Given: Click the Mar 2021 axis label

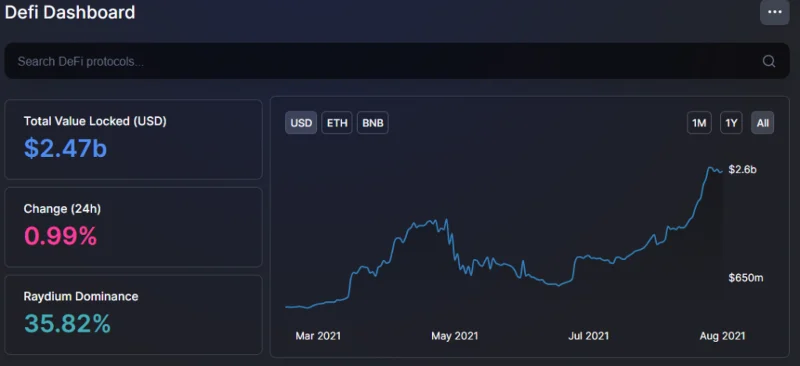Looking at the screenshot, I should pos(318,336).
